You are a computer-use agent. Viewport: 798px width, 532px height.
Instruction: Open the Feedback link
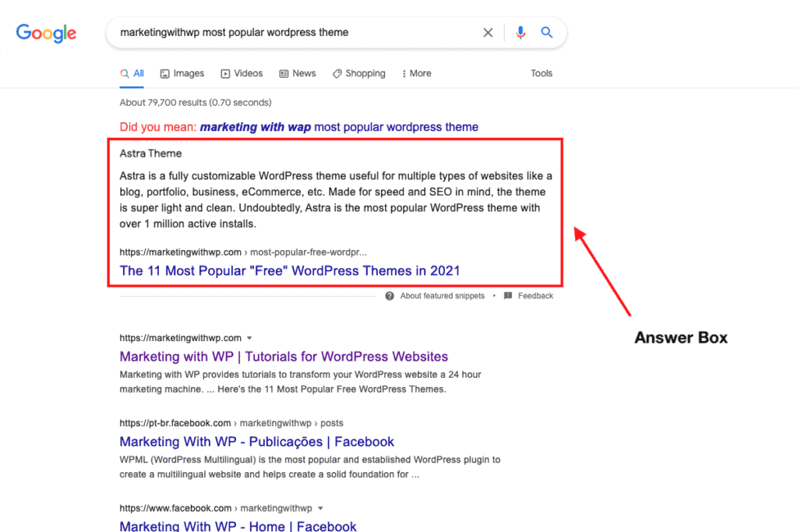[535, 296]
